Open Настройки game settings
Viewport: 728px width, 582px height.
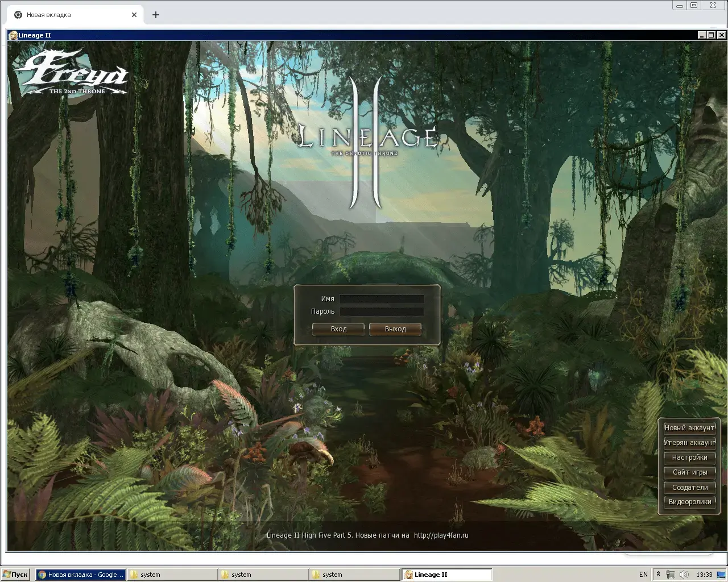coord(689,458)
